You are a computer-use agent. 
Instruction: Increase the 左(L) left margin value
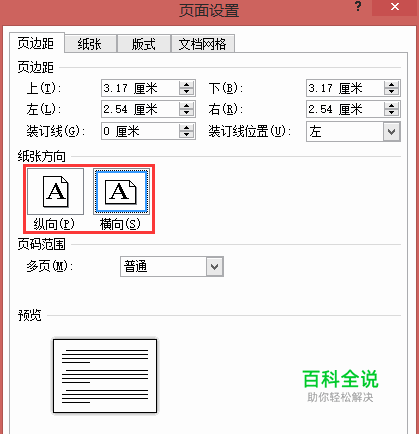pos(187,105)
